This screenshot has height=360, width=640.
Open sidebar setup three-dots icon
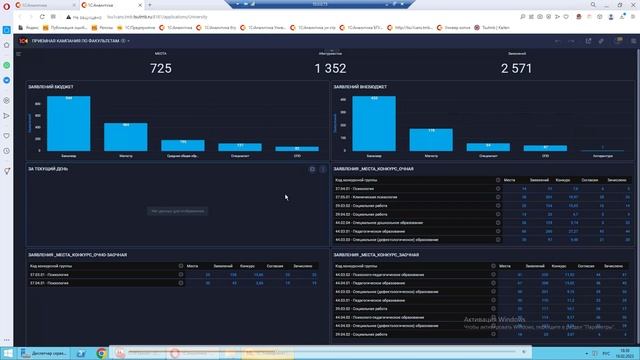coord(7,340)
